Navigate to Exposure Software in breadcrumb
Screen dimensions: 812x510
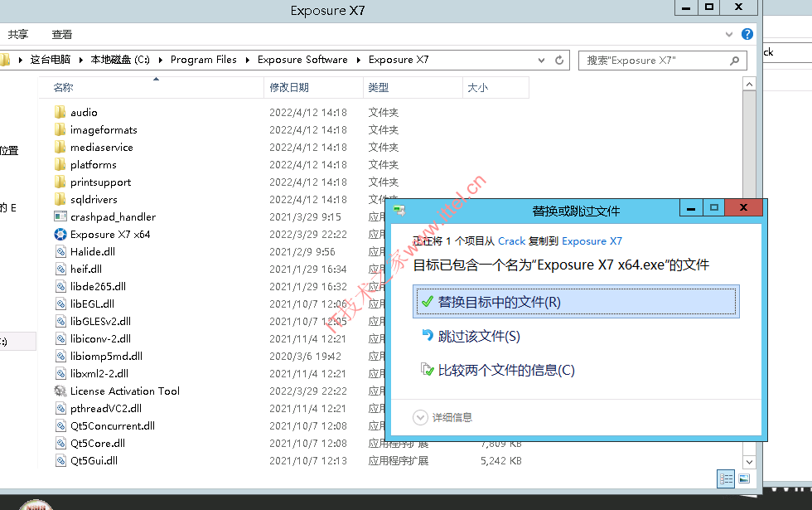[302, 60]
